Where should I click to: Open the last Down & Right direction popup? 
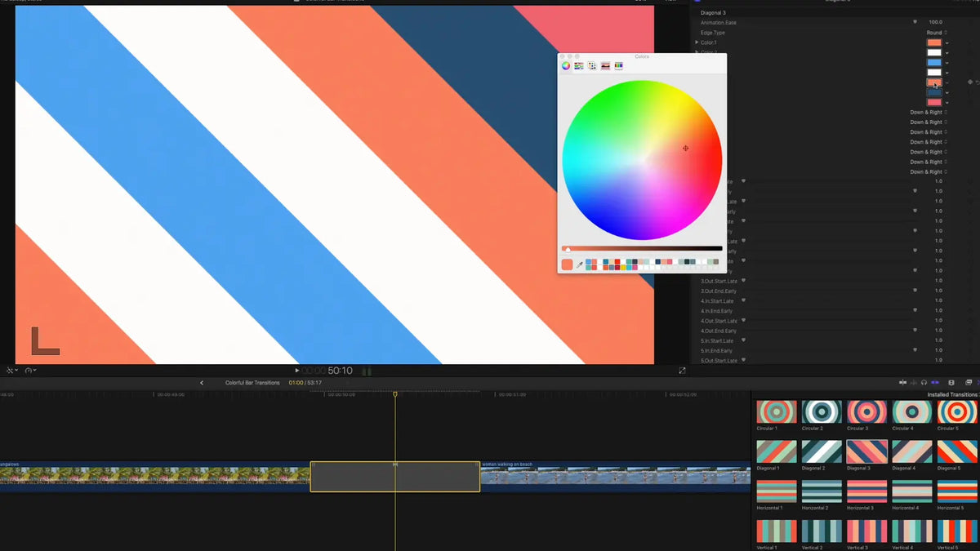pyautogui.click(x=929, y=171)
